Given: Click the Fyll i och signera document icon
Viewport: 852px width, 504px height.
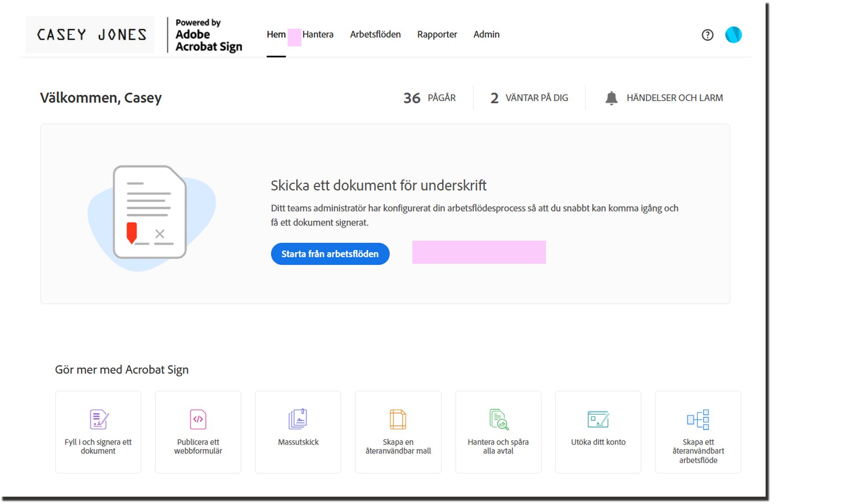Looking at the screenshot, I should pos(99,419).
